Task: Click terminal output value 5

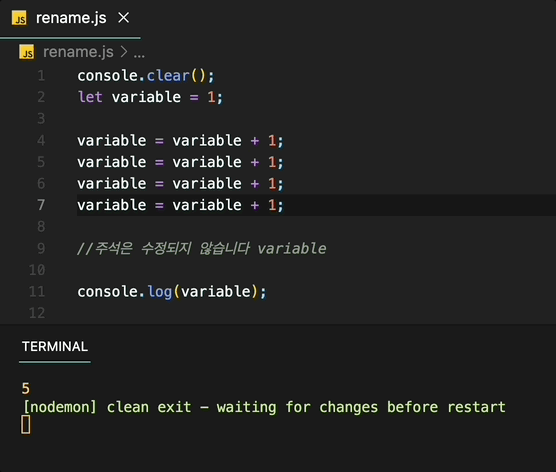Action: coord(26,389)
